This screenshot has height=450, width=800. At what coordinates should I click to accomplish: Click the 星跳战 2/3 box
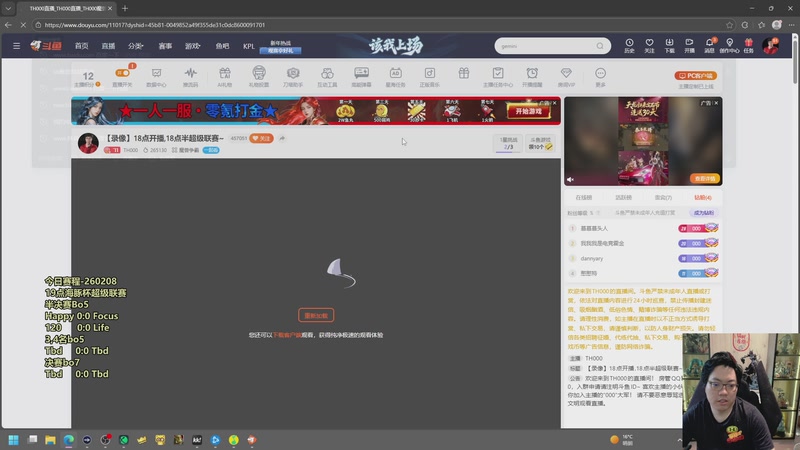(x=508, y=143)
